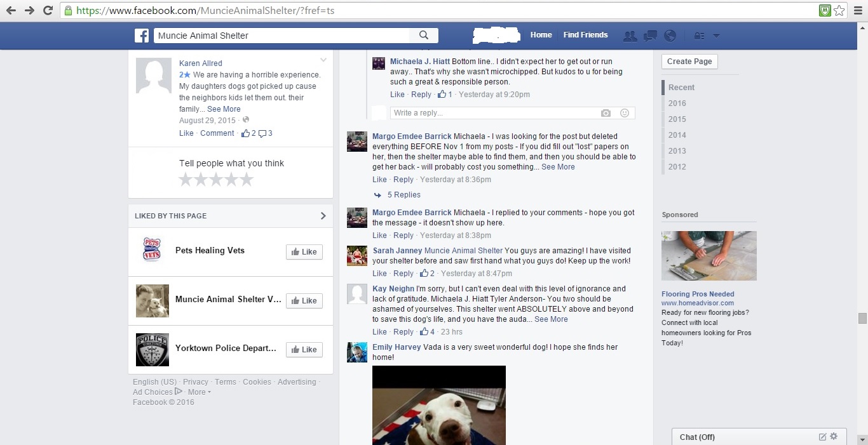The image size is (868, 445).
Task: Open the messages icon
Action: [650, 36]
